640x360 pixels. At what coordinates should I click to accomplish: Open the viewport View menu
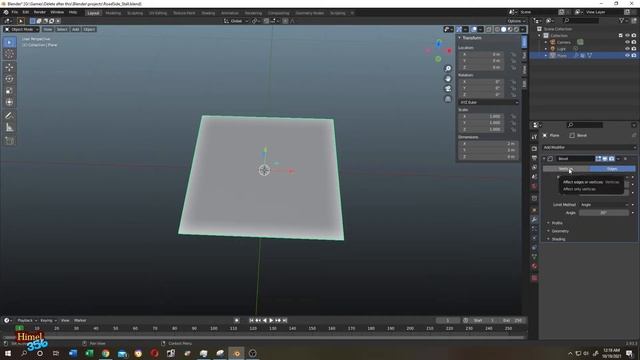click(x=47, y=29)
